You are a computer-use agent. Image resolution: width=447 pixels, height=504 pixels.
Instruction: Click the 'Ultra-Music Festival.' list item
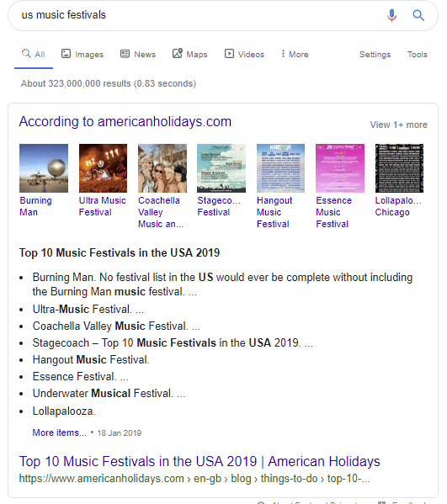(88, 309)
